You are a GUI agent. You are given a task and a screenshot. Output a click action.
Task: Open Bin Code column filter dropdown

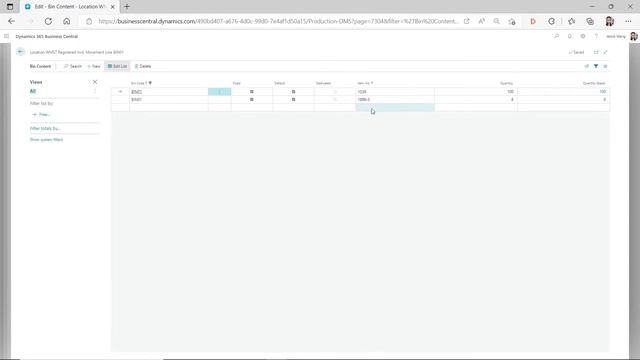(150, 83)
